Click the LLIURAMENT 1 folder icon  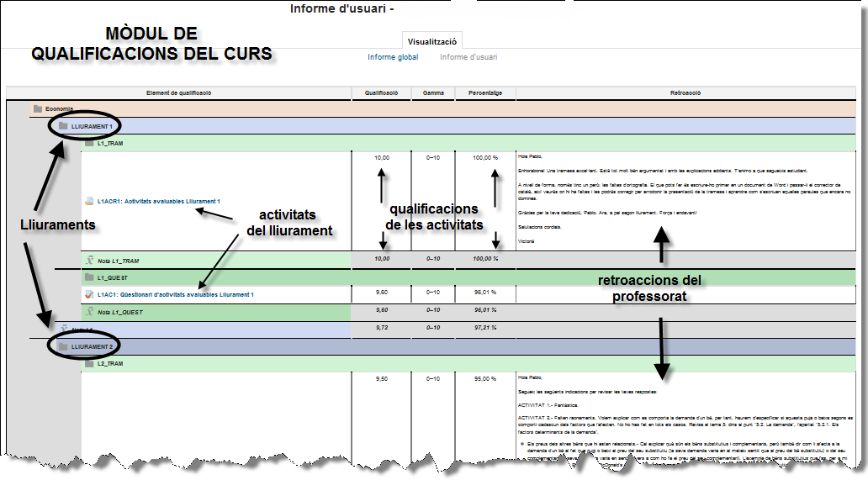[x=63, y=126]
